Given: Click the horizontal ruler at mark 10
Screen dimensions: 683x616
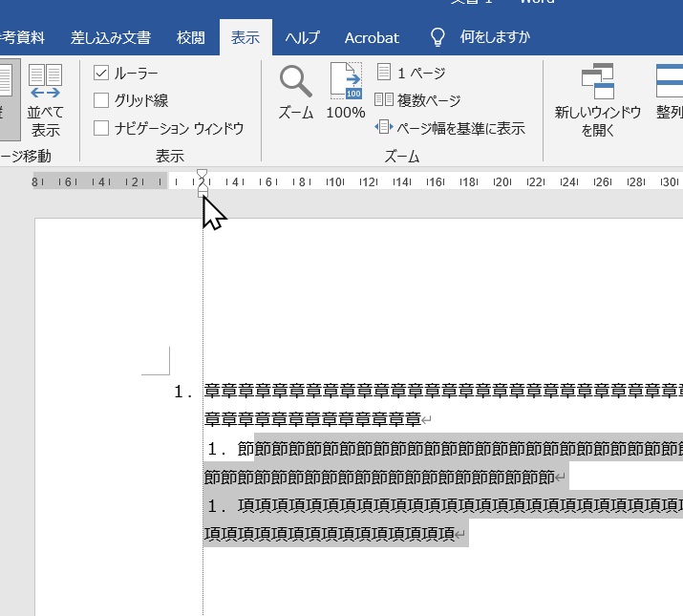Looking at the screenshot, I should [335, 181].
